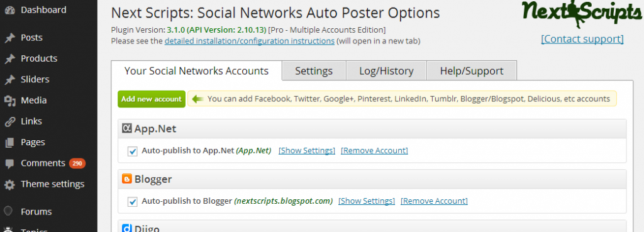Click the 290 comments count badge
This screenshot has height=232, width=644.
pyautogui.click(x=77, y=163)
